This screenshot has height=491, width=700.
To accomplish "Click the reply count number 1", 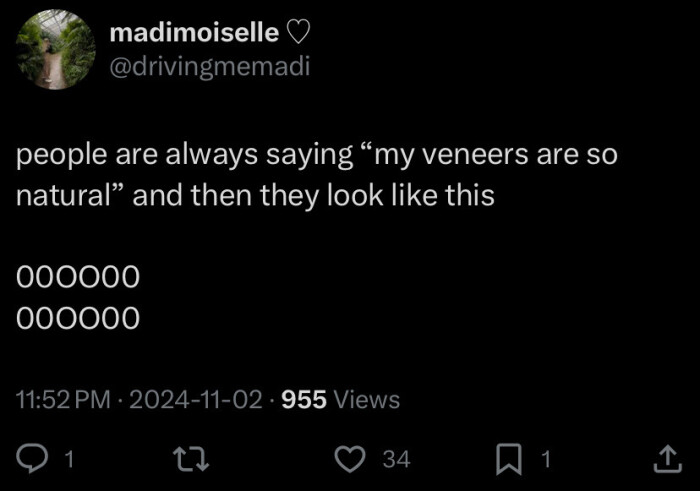I will 68,459.
